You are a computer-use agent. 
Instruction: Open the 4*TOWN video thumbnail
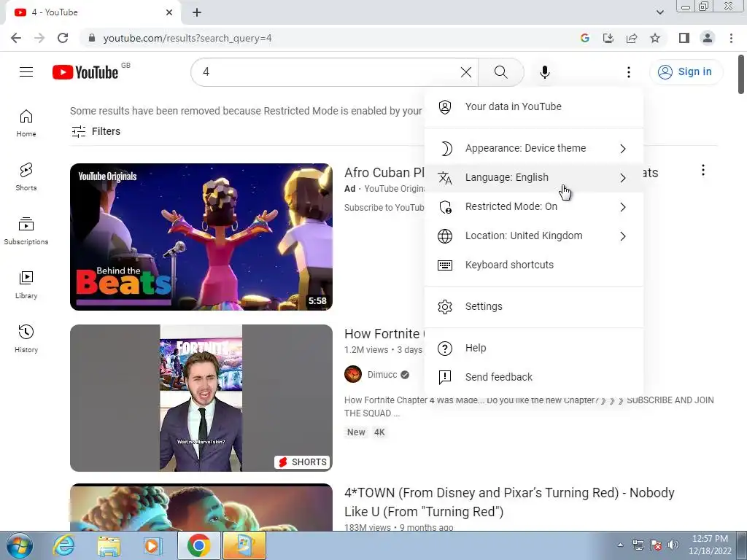click(201, 507)
